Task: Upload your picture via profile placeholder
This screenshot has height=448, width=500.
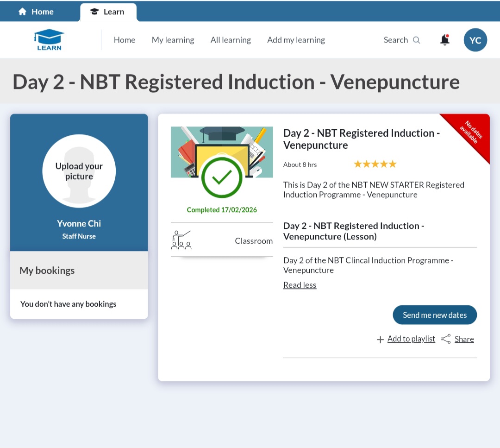Action: click(x=79, y=171)
